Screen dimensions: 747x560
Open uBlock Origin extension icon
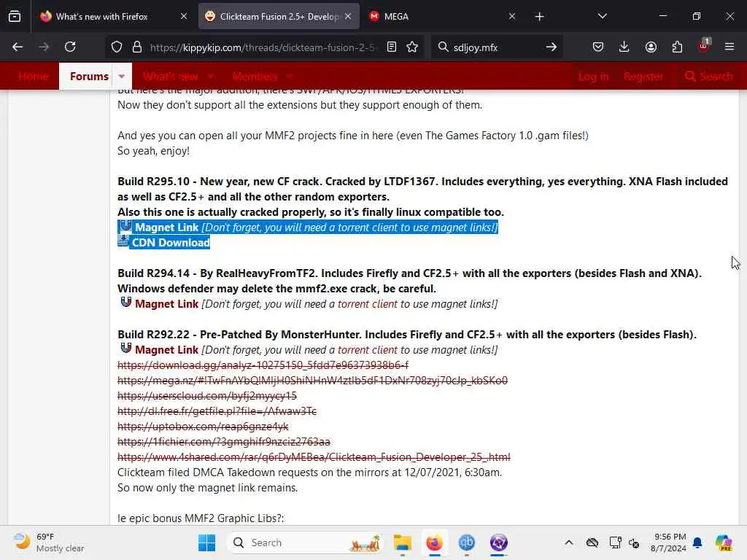[704, 46]
